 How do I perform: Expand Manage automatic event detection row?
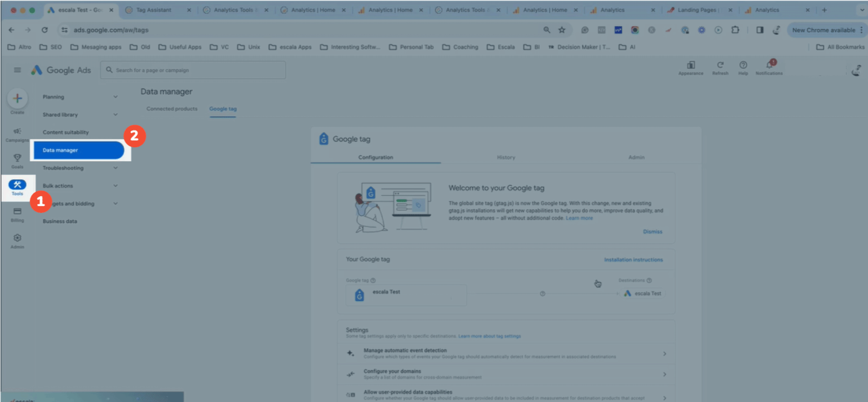click(x=505, y=354)
